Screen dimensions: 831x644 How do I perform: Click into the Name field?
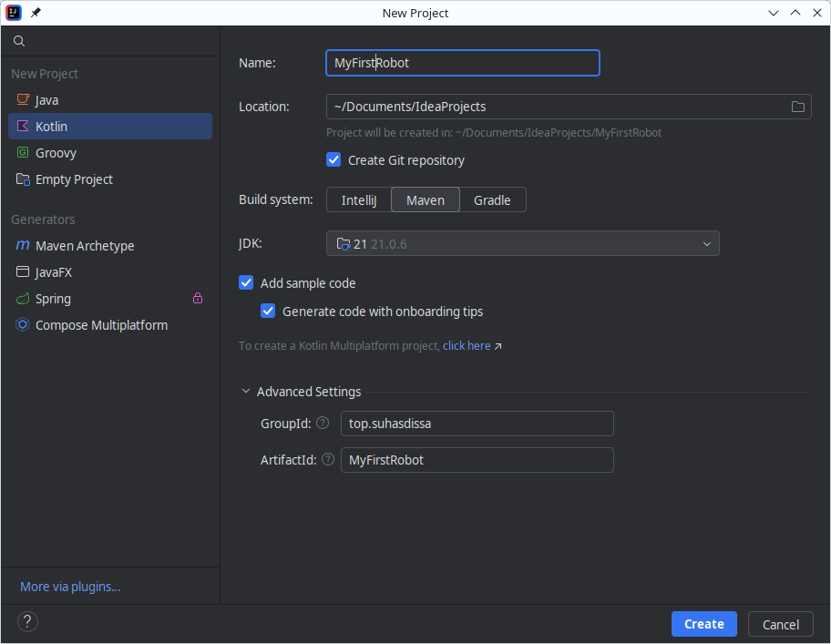point(463,63)
